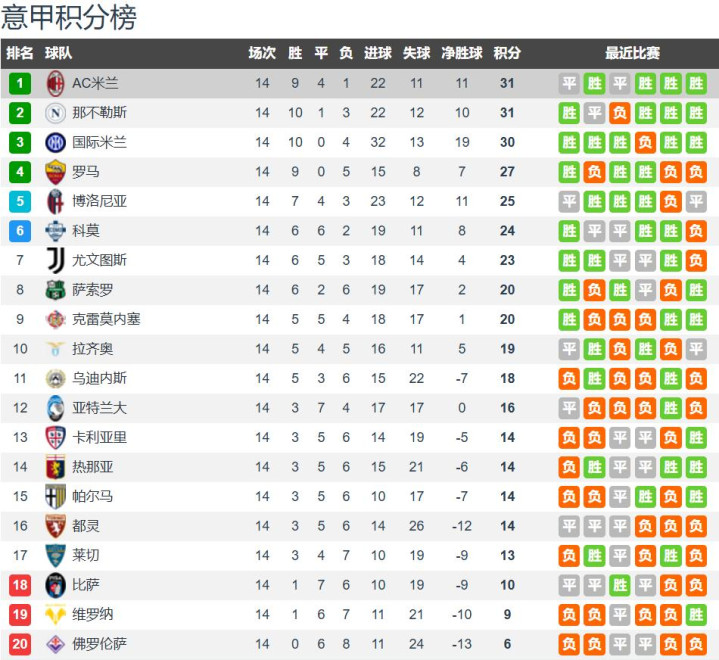Open the 科莫 team link
719x660 pixels.
[x=86, y=231]
